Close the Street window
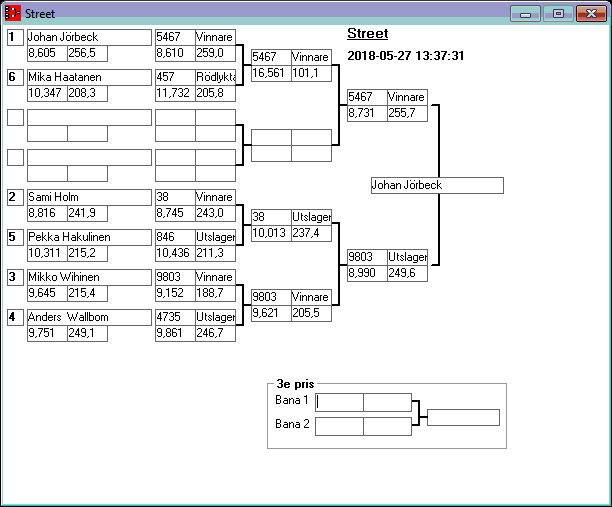The height and width of the screenshot is (507, 612). (x=590, y=14)
